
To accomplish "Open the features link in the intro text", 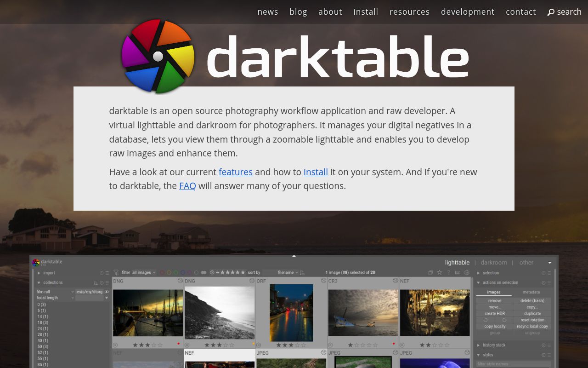I will click(236, 172).
